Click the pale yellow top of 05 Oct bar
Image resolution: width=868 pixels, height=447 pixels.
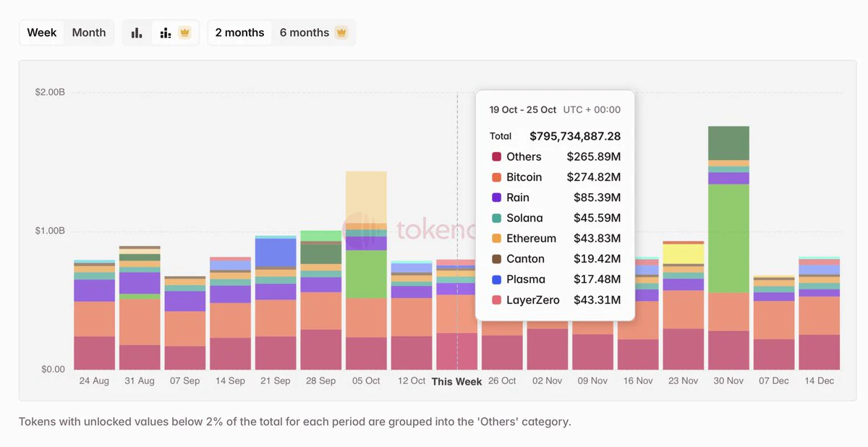pyautogui.click(x=366, y=197)
